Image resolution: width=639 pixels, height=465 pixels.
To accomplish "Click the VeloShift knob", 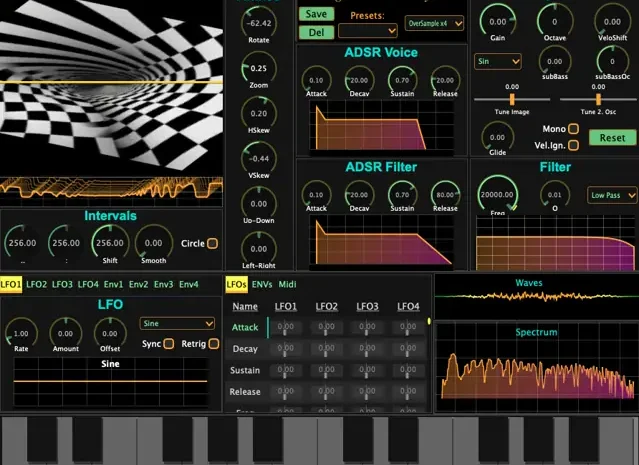I will (612, 21).
